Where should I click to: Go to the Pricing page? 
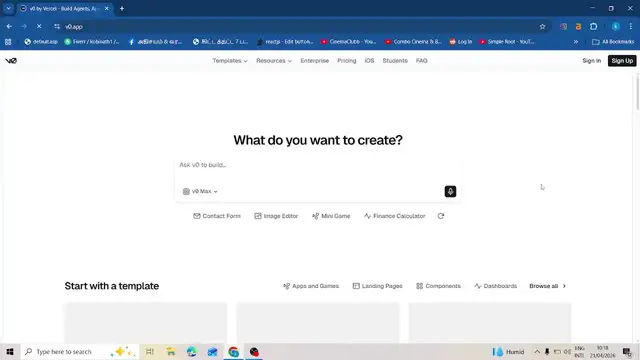tap(347, 61)
